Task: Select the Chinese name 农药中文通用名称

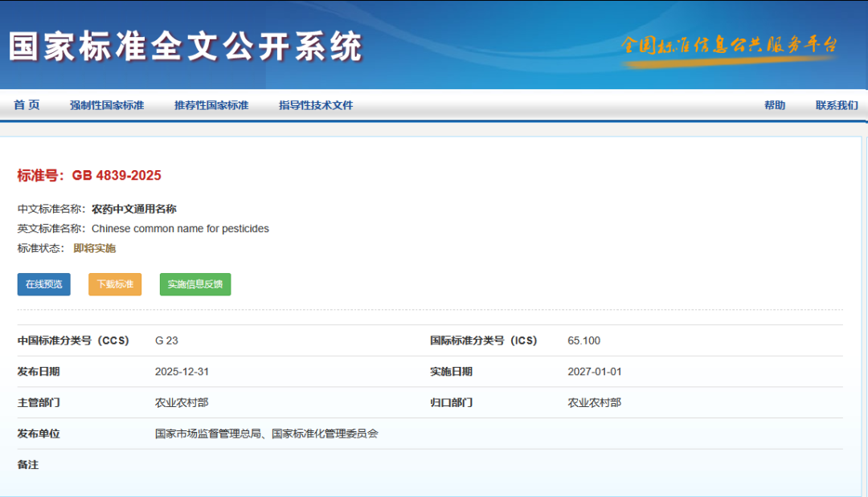Action: [134, 209]
